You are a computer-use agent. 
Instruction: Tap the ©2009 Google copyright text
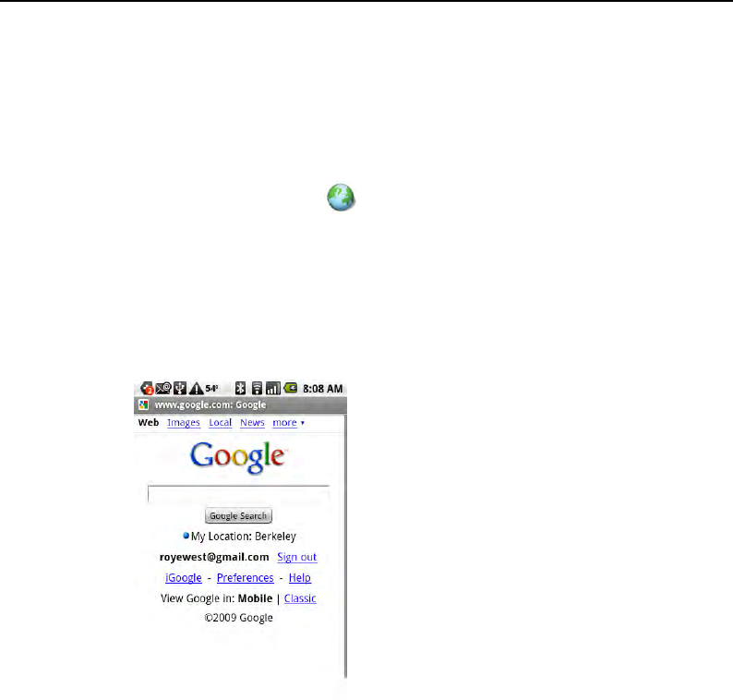(238, 618)
